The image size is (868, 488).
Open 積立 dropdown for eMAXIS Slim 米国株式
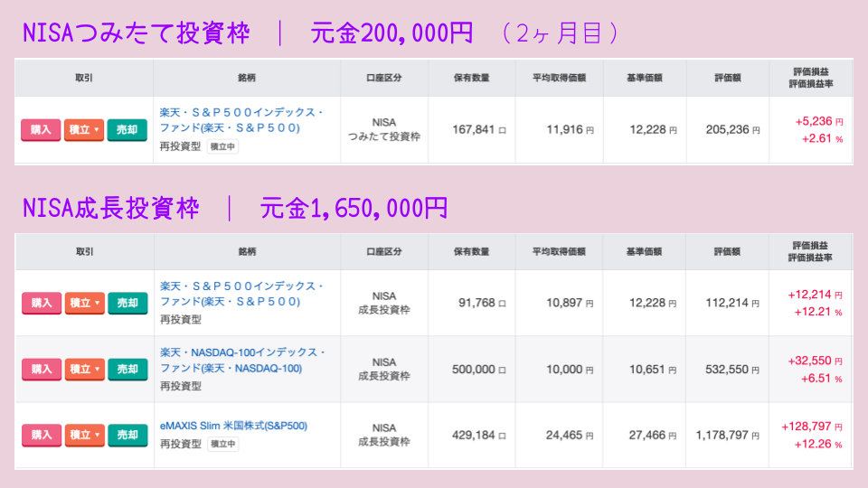(x=85, y=435)
